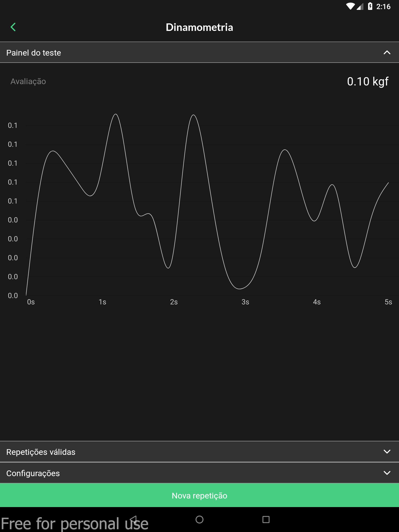This screenshot has height=532, width=399.
Task: Tap the 4s axis label
Action: 317,302
